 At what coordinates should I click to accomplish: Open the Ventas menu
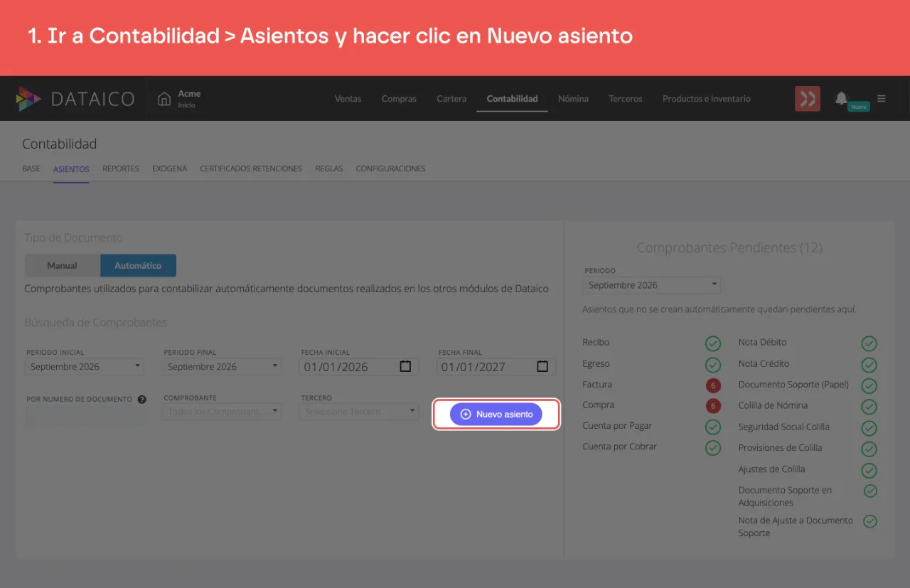pyautogui.click(x=348, y=99)
